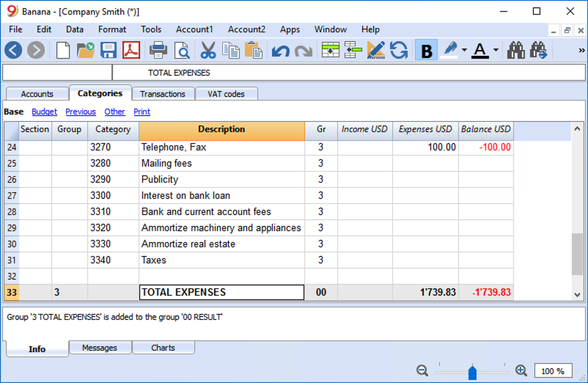Switch to the Transactions tab
The height and width of the screenshot is (383, 588).
(x=163, y=94)
